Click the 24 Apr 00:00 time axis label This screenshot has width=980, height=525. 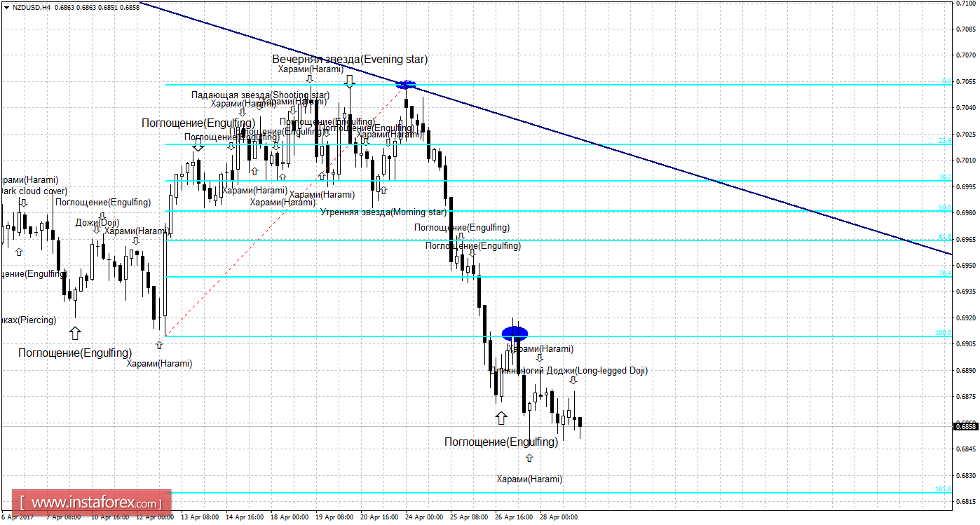click(x=423, y=517)
